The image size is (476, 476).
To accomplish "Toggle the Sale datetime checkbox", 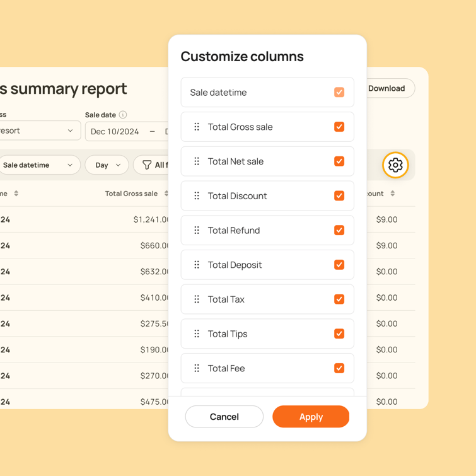I will click(339, 92).
